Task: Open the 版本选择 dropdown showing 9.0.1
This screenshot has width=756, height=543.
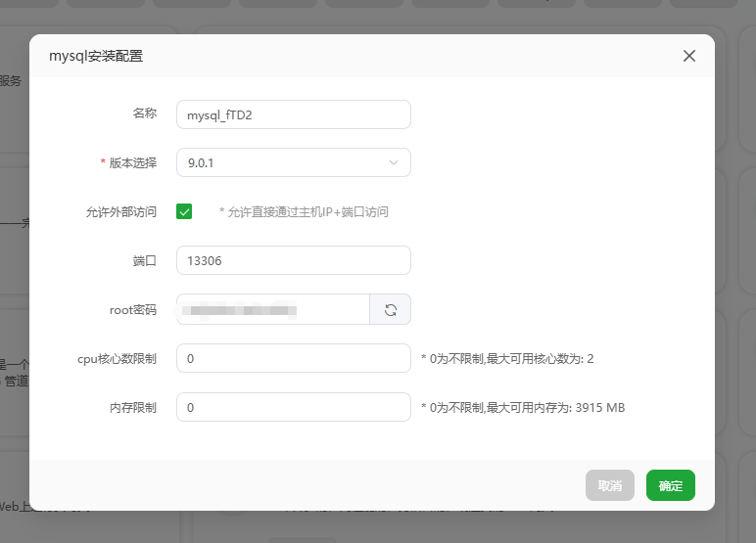Action: pos(284,163)
